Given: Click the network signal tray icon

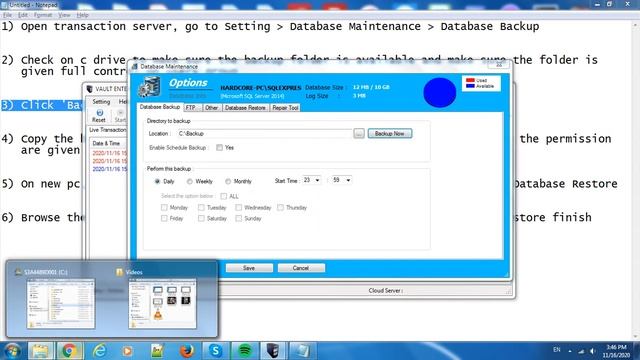Looking at the screenshot, I should [581, 351].
